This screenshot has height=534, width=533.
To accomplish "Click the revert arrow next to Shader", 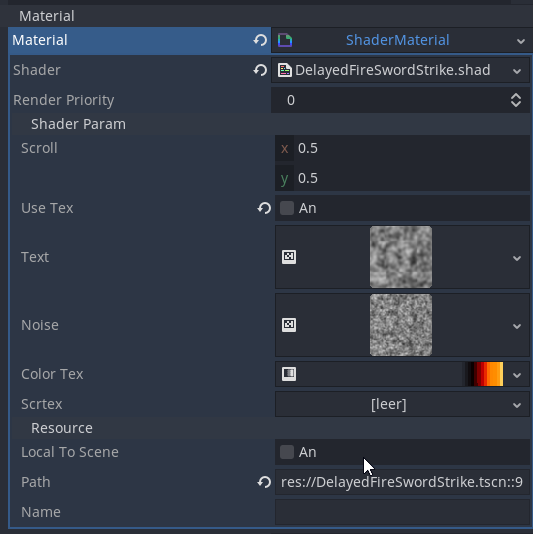I will pos(260,70).
